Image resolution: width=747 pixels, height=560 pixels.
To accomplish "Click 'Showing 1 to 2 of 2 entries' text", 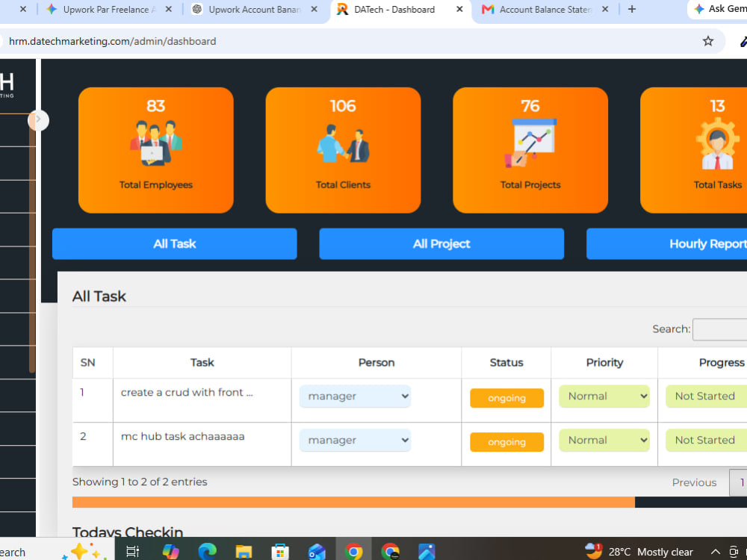I will (140, 482).
